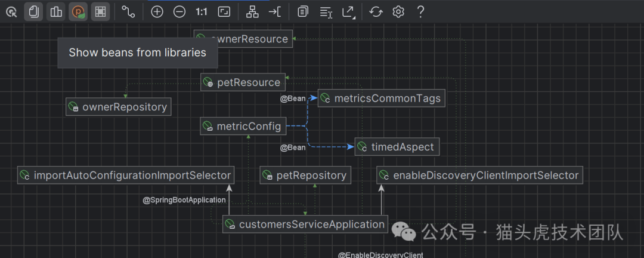Toggle Show beans from libraries
This screenshot has height=258, width=644.
click(x=78, y=11)
